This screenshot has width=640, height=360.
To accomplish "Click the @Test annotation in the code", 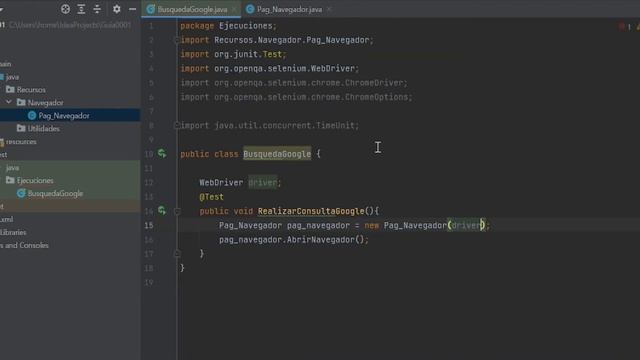I will [x=211, y=197].
